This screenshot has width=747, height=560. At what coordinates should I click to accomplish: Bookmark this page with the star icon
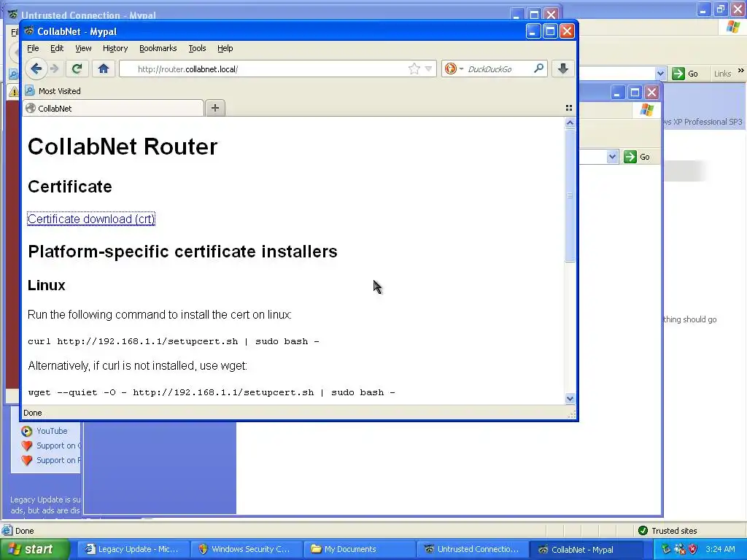(x=414, y=69)
